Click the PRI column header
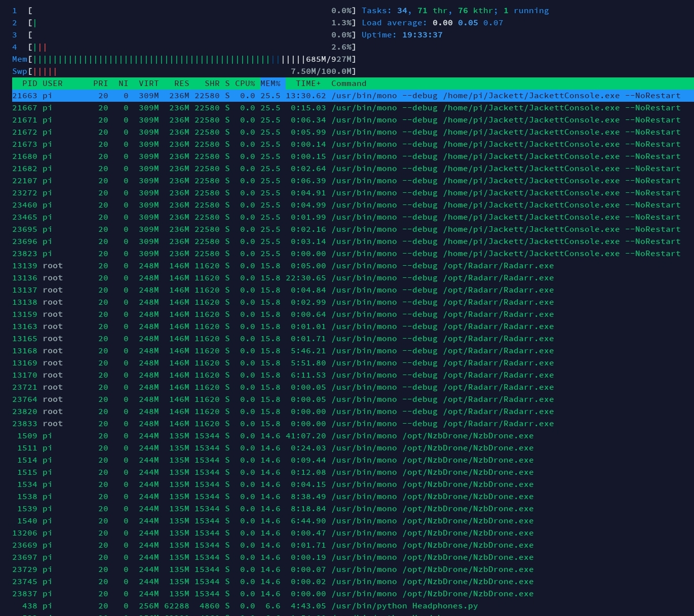Image resolution: width=694 pixels, height=616 pixels. coord(101,84)
